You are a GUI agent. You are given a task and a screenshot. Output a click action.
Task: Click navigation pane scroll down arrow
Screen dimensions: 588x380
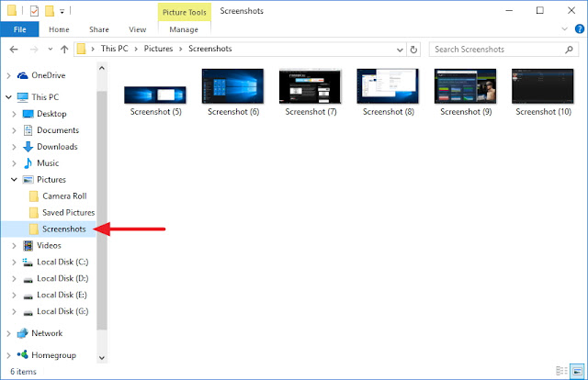tap(102, 358)
